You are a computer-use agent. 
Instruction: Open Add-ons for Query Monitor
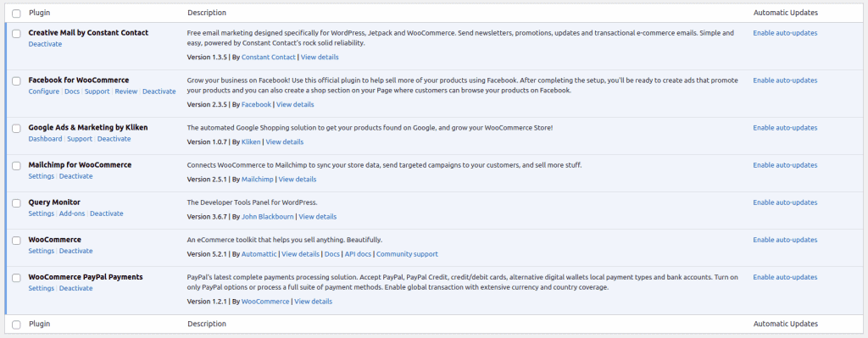(x=72, y=213)
